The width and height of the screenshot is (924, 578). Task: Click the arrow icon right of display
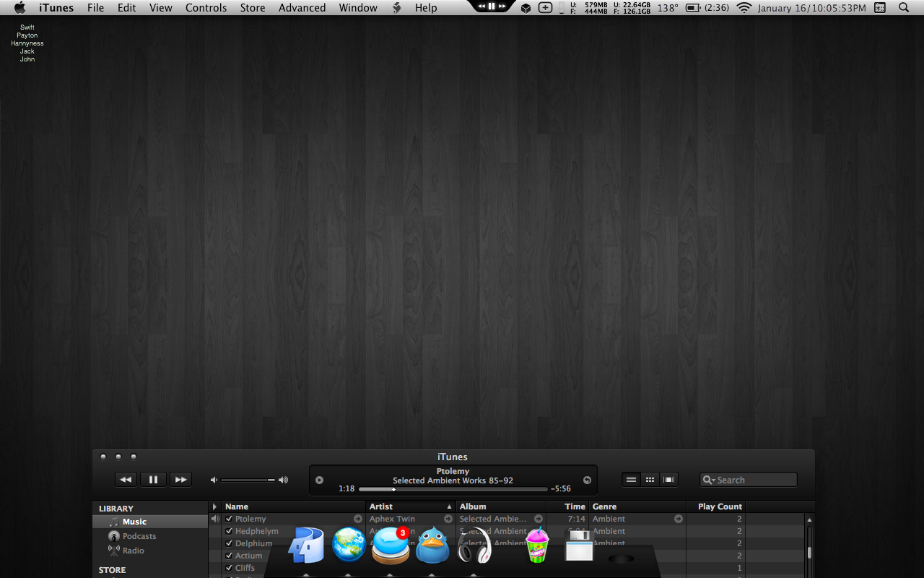tap(587, 480)
